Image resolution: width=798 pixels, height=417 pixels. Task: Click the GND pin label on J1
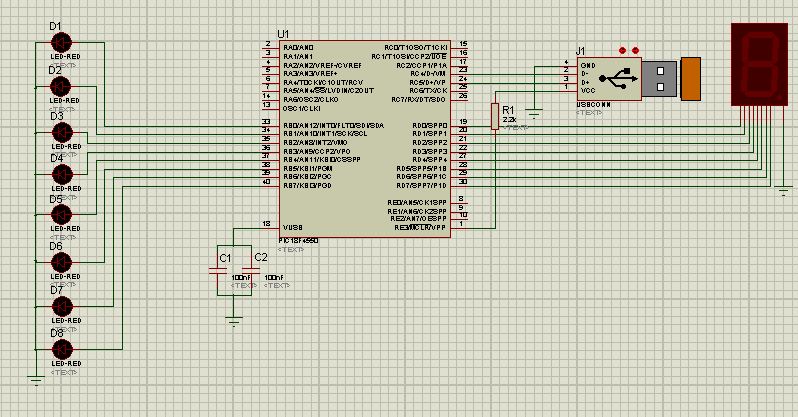pos(588,66)
